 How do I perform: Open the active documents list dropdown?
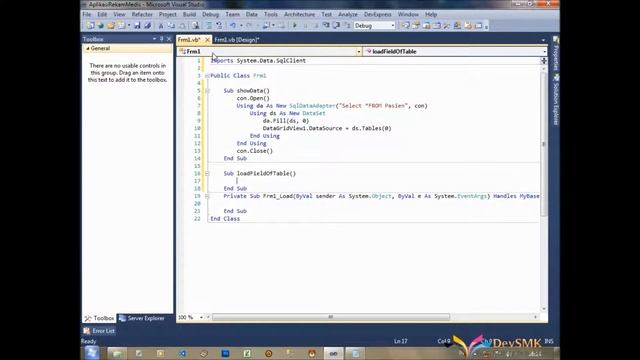pyautogui.click(x=543, y=40)
